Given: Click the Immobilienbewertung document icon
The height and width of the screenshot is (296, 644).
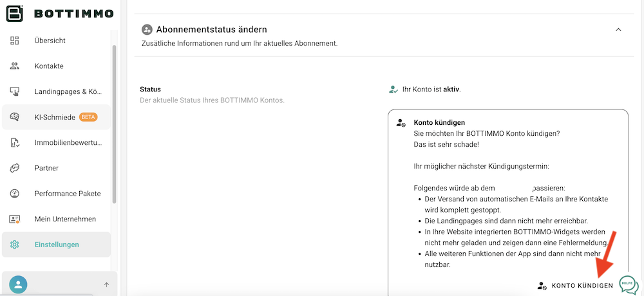Looking at the screenshot, I should coord(15,142).
